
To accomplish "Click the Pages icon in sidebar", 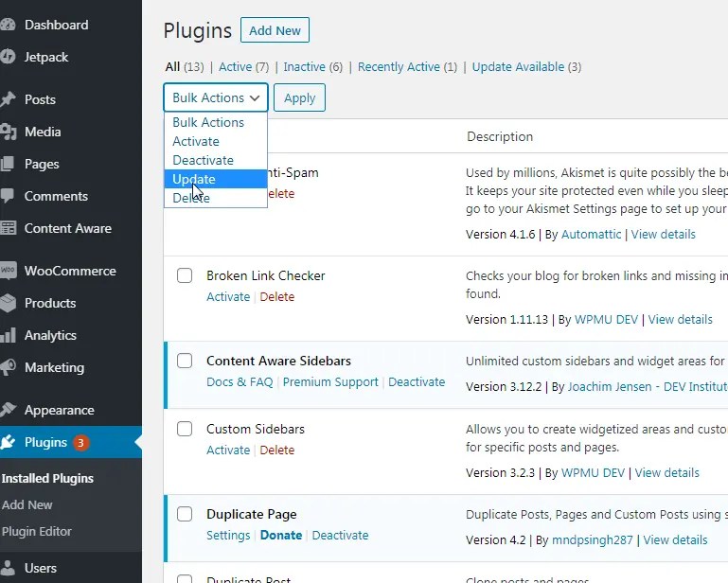I will (x=8, y=164).
